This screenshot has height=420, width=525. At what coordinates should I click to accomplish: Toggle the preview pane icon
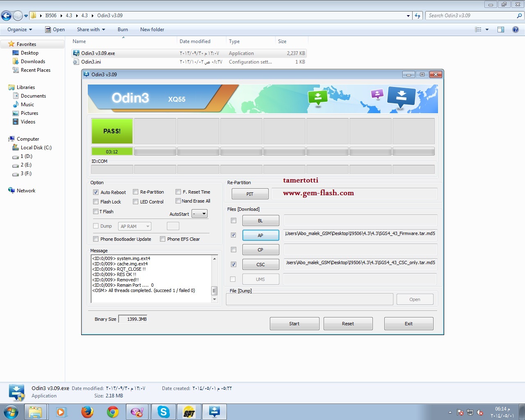(x=501, y=30)
